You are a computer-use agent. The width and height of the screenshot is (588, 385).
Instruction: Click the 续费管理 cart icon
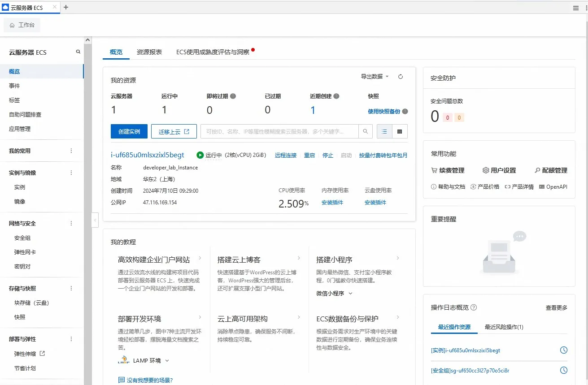click(434, 170)
